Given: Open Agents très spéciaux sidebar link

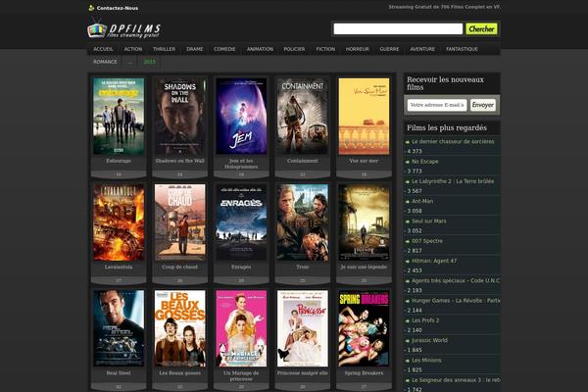Looking at the screenshot, I should click(x=456, y=281).
